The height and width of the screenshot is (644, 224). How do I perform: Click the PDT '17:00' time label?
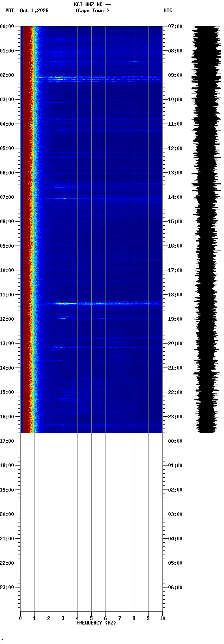coord(7,441)
